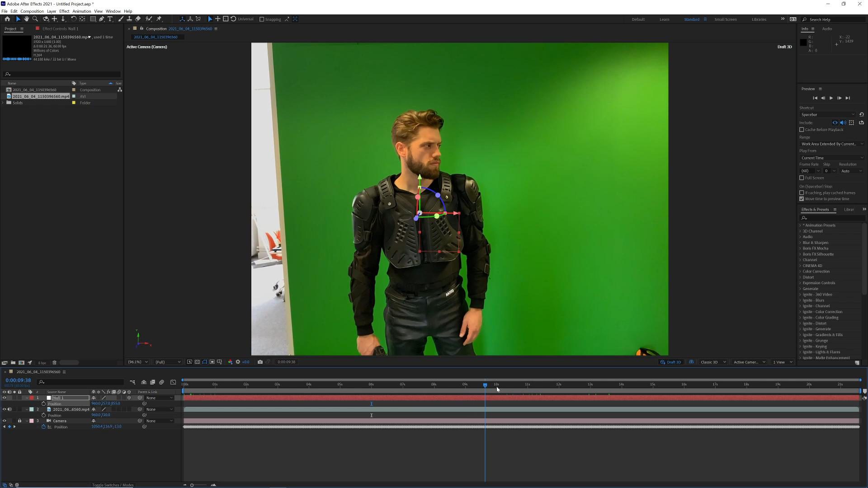Switch to the Audio panel tab
868x488 pixels.
(x=827, y=28)
